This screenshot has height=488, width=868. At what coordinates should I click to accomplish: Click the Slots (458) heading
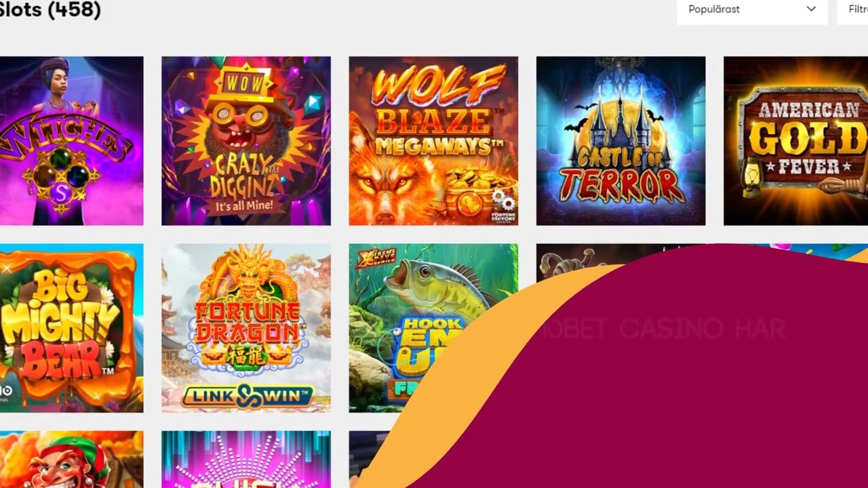[x=50, y=9]
